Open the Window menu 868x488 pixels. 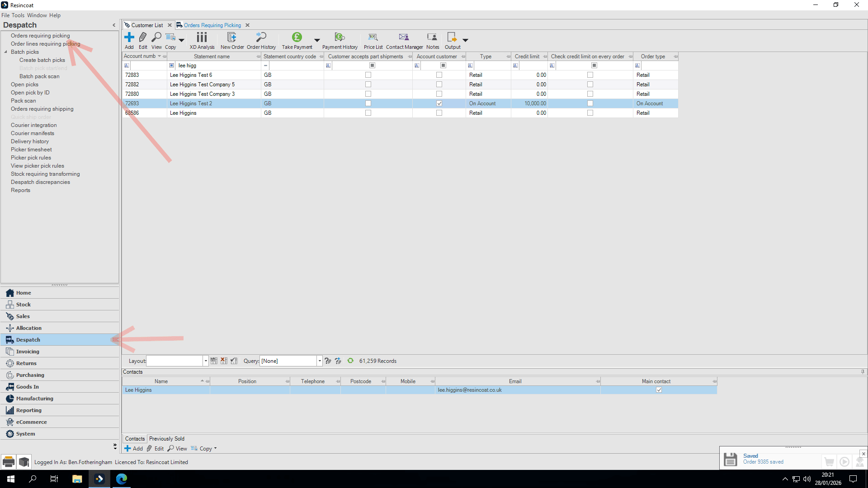point(37,15)
